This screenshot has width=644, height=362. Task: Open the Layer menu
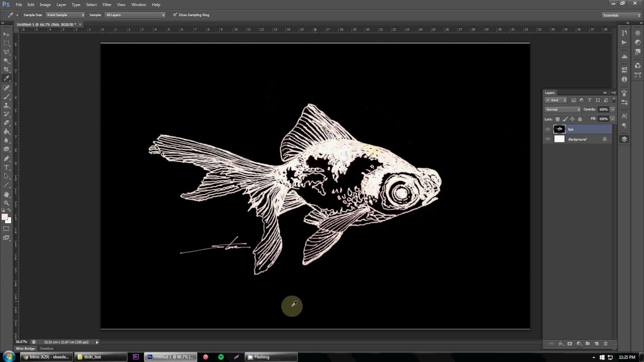61,5
